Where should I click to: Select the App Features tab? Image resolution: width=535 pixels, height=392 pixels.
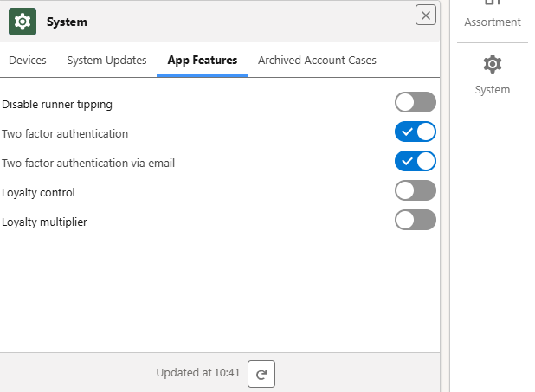coord(202,61)
